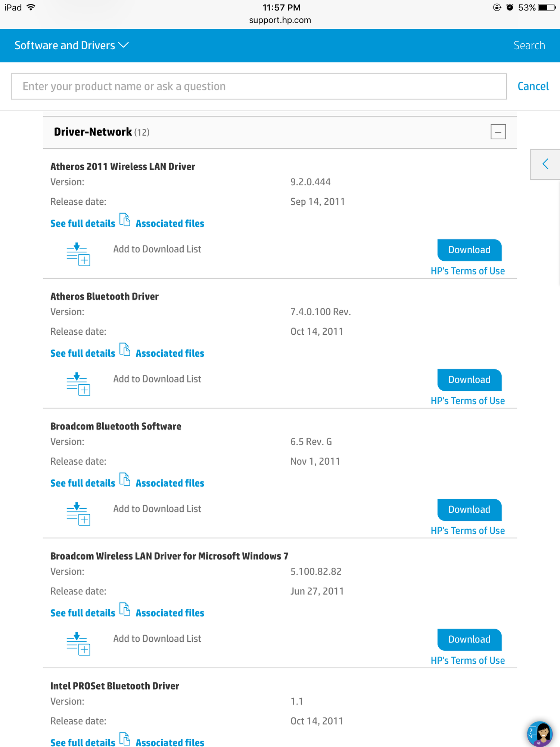Collapse the Driver-Network section
The height and width of the screenshot is (747, 560).
(498, 132)
